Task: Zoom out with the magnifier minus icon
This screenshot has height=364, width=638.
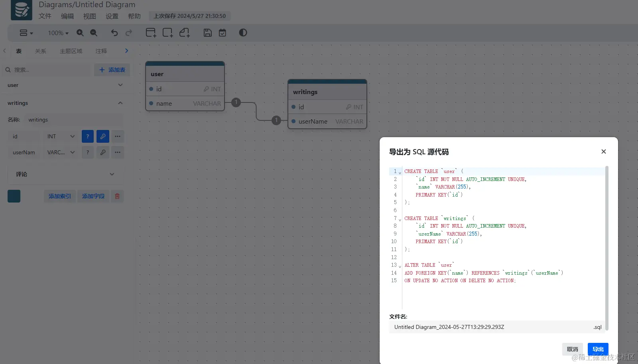Action: coord(94,33)
